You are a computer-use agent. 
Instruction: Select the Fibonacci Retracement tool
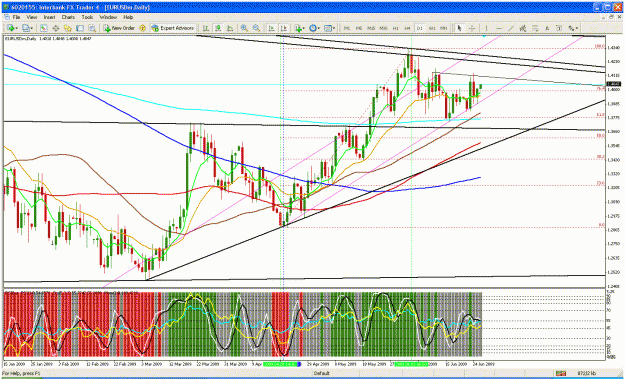tap(535, 28)
